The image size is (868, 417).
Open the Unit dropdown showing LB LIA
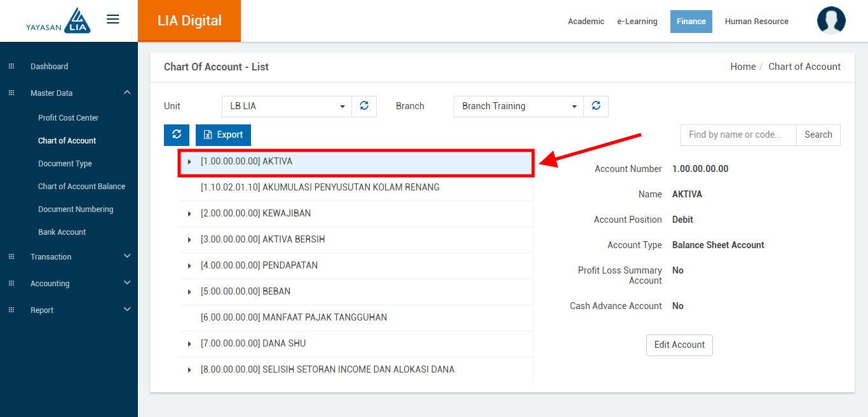[x=287, y=107]
